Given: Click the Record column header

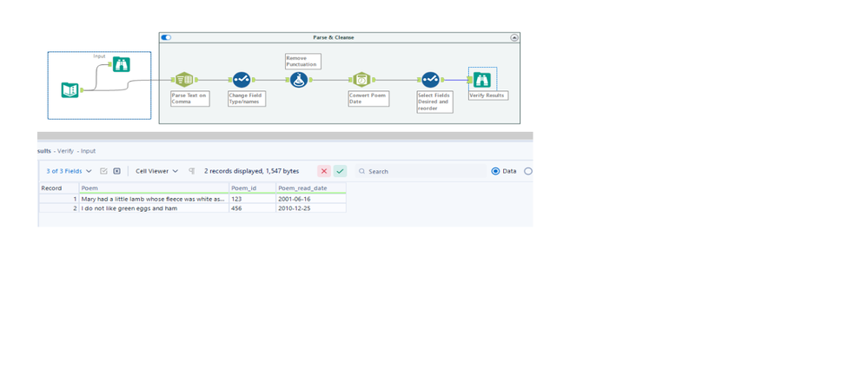Looking at the screenshot, I should click(59, 188).
